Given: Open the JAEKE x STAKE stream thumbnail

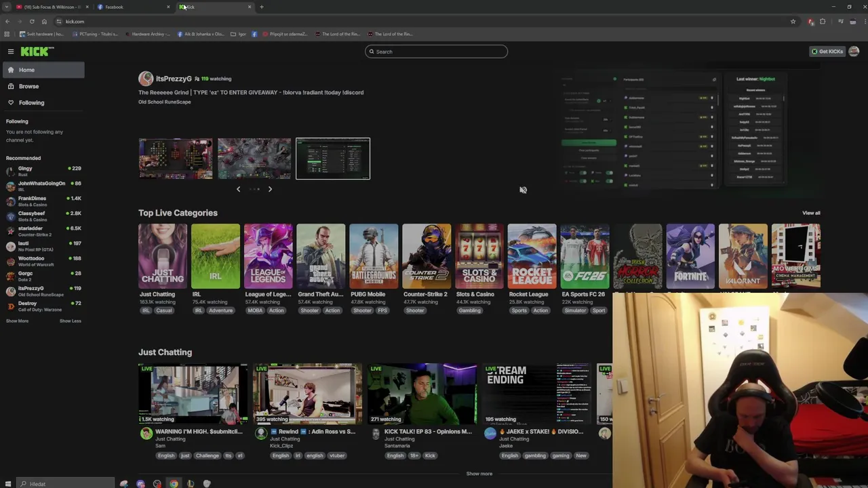Looking at the screenshot, I should (536, 394).
